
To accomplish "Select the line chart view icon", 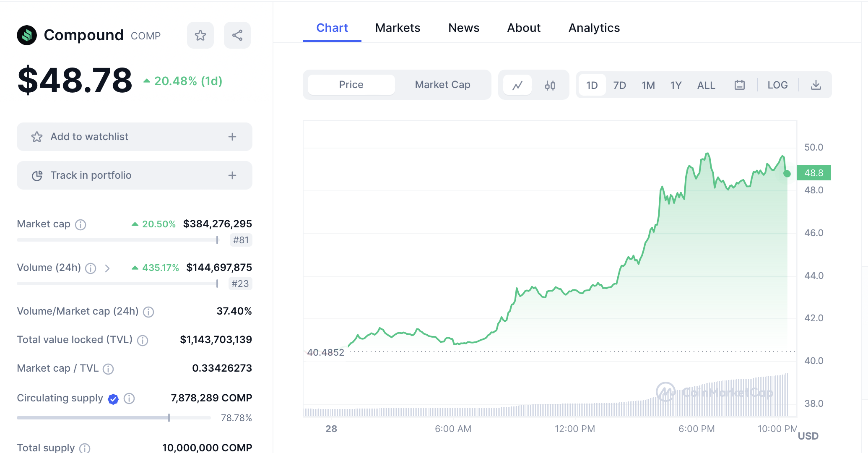I will (517, 85).
